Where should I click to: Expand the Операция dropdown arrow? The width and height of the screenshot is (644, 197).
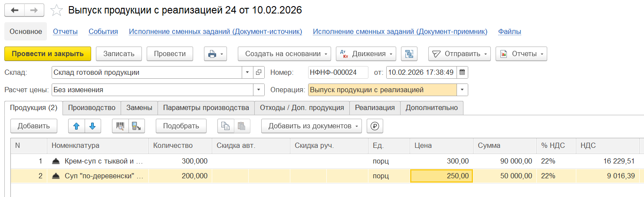463,90
